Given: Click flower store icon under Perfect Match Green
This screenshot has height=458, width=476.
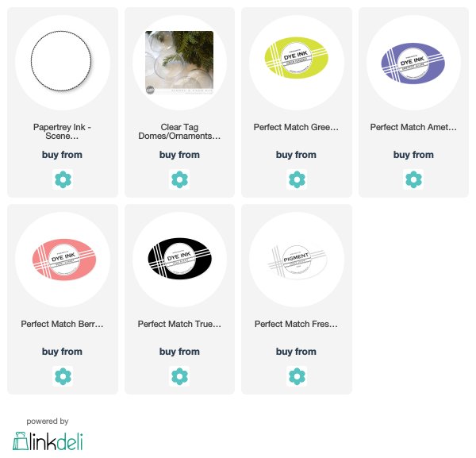Looking at the screenshot, I should pos(297,179).
